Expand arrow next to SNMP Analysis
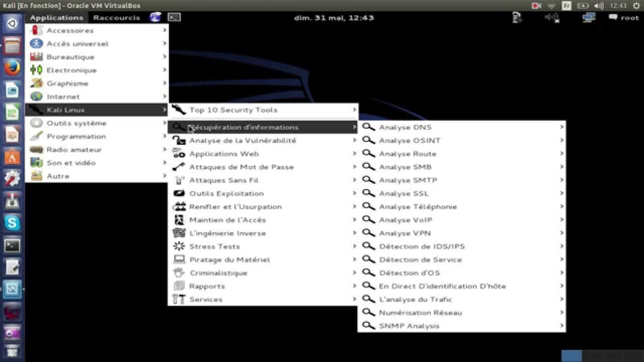Image resolution: width=644 pixels, height=362 pixels. click(561, 326)
